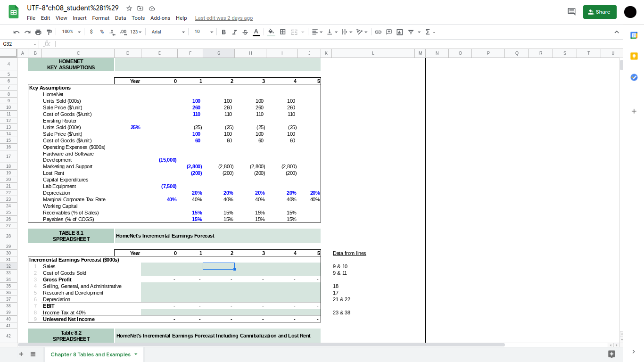644x362 pixels.
Task: Open the Add-ons menu
Action: (159, 18)
